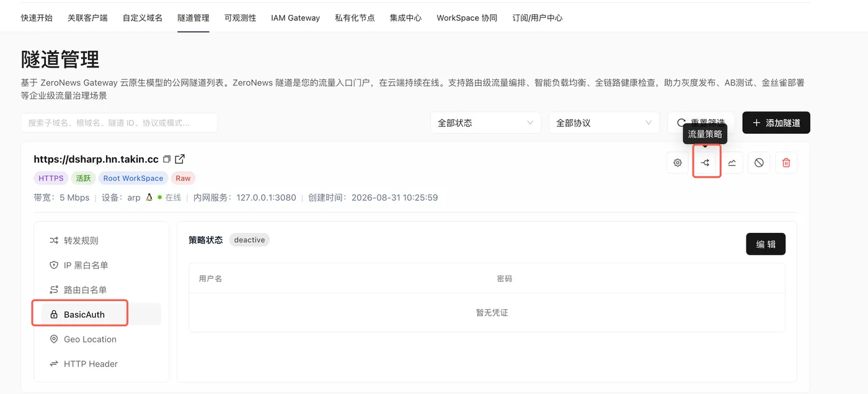868x394 pixels.
Task: Click the Linux penguin device icon
Action: click(149, 198)
